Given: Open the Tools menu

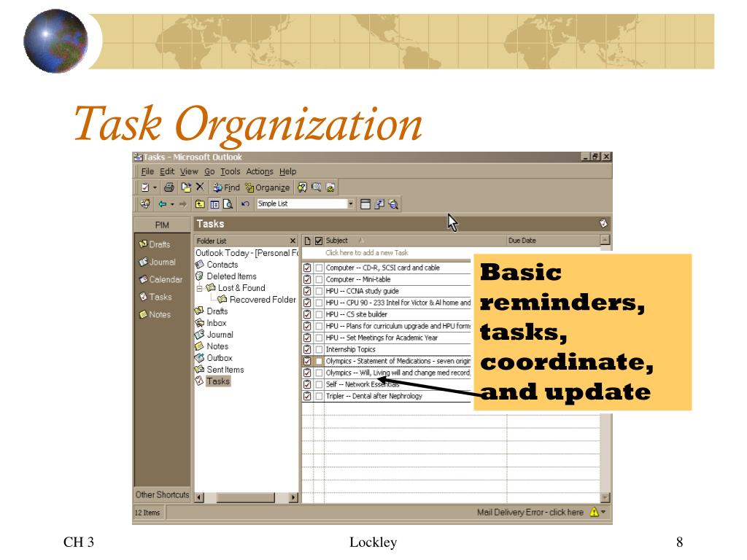Looking at the screenshot, I should [x=230, y=171].
